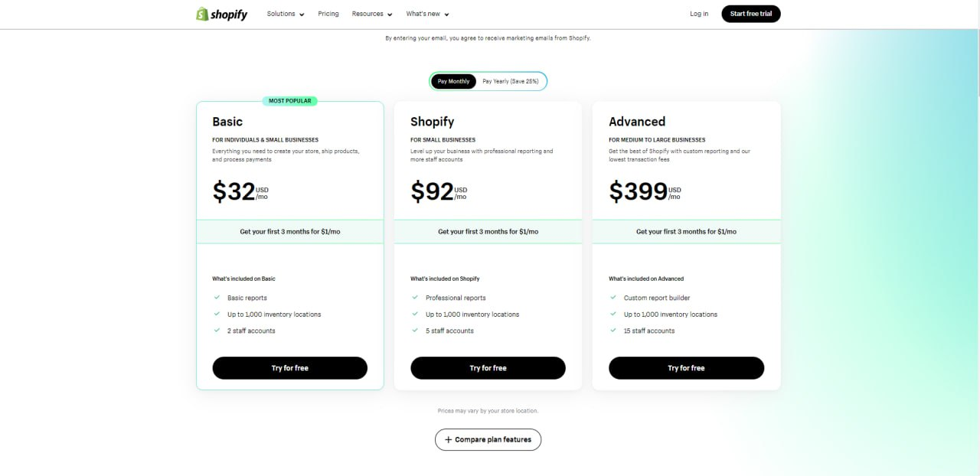The height and width of the screenshot is (476, 980).
Task: Try the Basic plan for free
Action: coord(289,368)
